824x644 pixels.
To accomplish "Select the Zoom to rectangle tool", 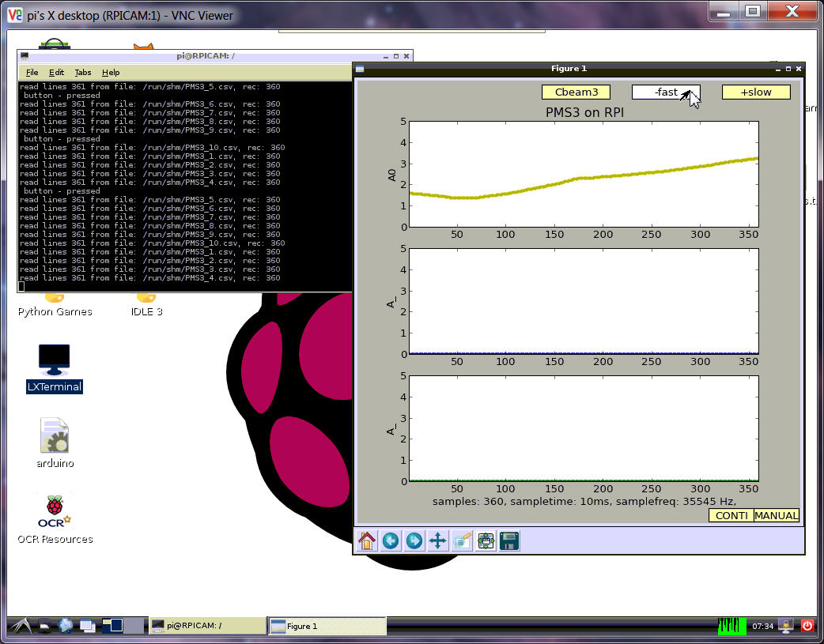I will point(462,540).
